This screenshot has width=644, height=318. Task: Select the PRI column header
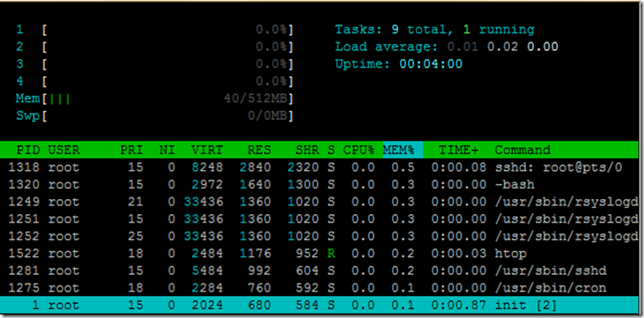pyautogui.click(x=131, y=150)
